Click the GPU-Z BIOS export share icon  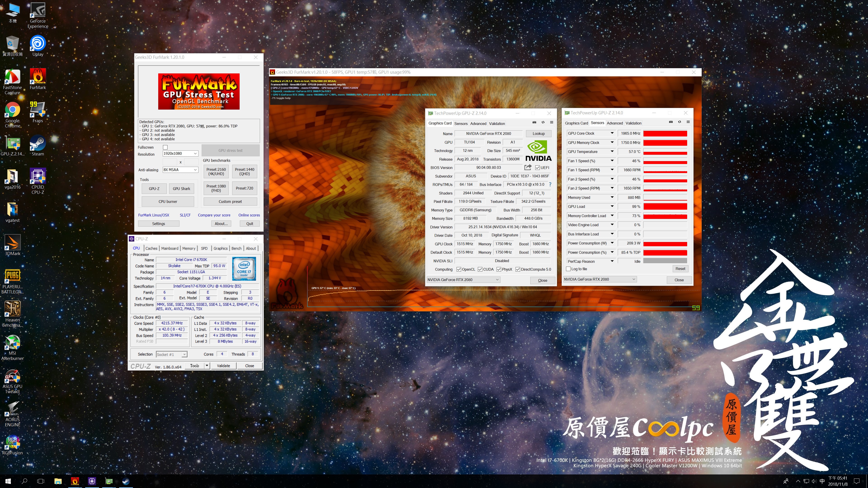point(528,167)
